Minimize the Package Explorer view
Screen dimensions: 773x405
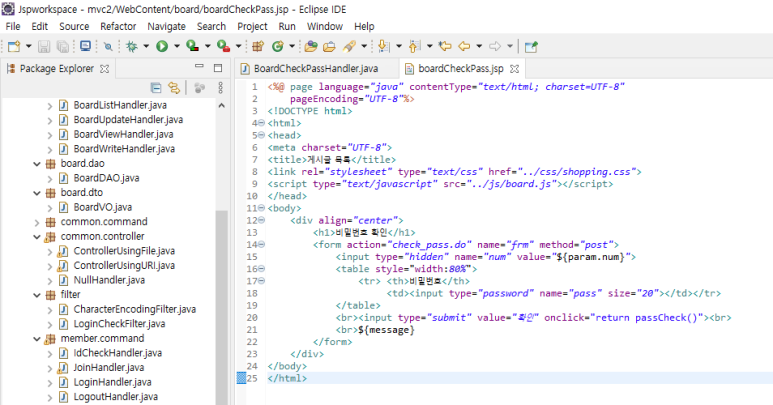(x=199, y=66)
